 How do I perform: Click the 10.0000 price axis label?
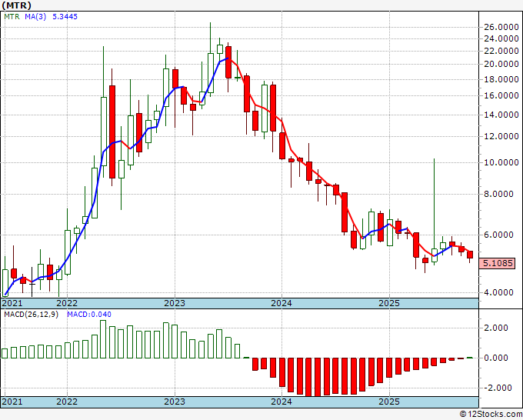(x=501, y=162)
